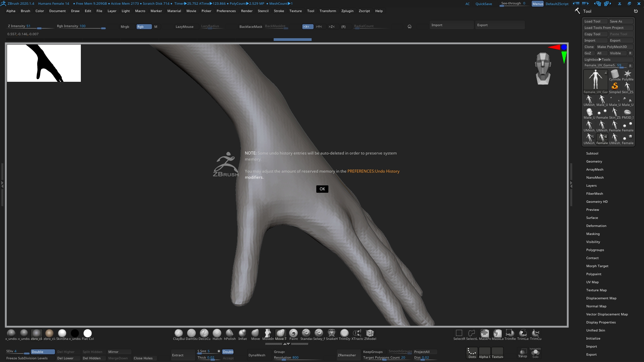Toggle Transp transparency mode

pyautogui.click(x=523, y=352)
